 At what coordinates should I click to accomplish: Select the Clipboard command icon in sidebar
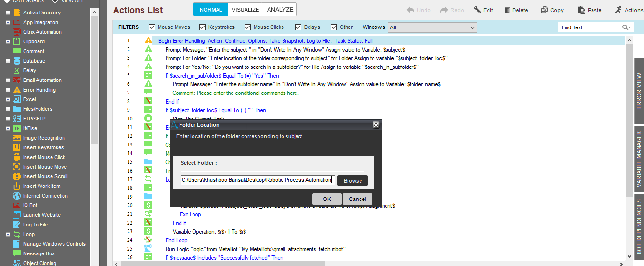17,41
